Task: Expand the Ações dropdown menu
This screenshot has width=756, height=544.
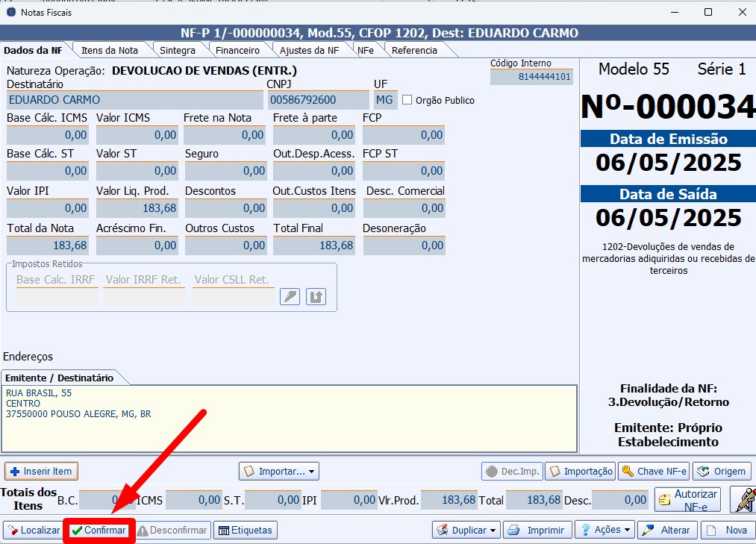Action: [605, 530]
